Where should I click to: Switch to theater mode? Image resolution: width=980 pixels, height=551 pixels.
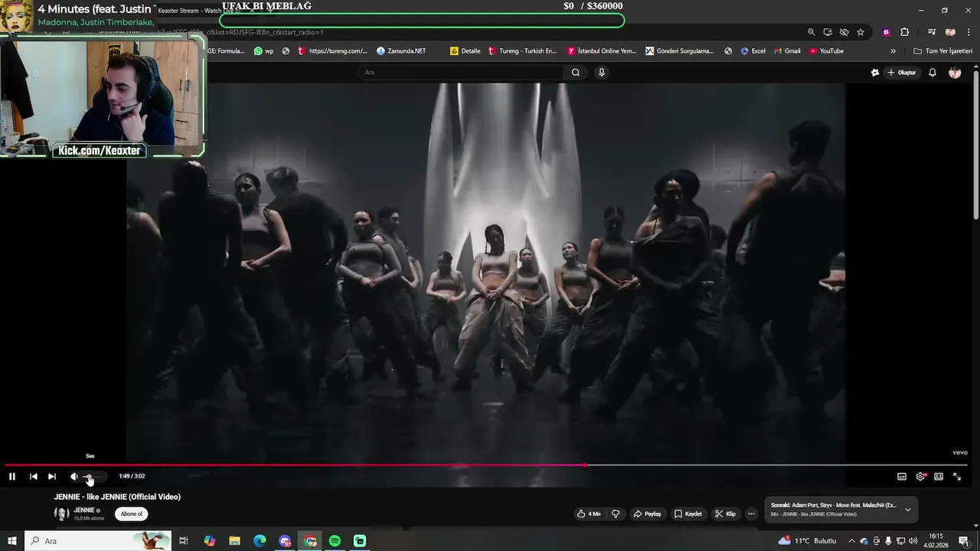click(939, 476)
